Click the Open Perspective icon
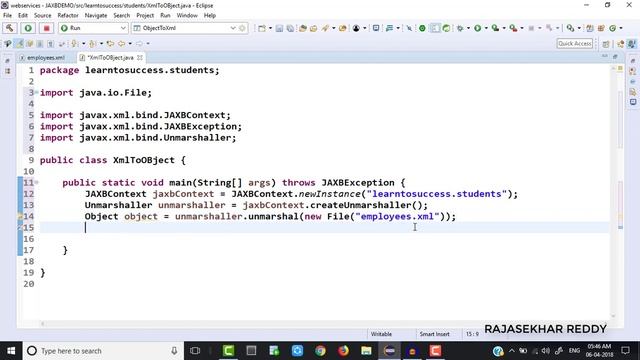 (606, 44)
